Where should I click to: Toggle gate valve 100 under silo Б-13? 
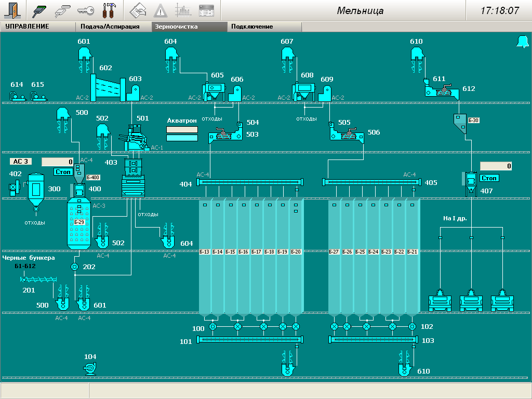[212, 327]
